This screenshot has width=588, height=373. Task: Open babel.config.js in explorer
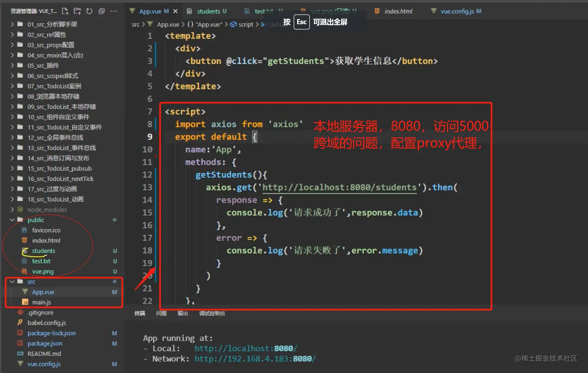point(46,323)
